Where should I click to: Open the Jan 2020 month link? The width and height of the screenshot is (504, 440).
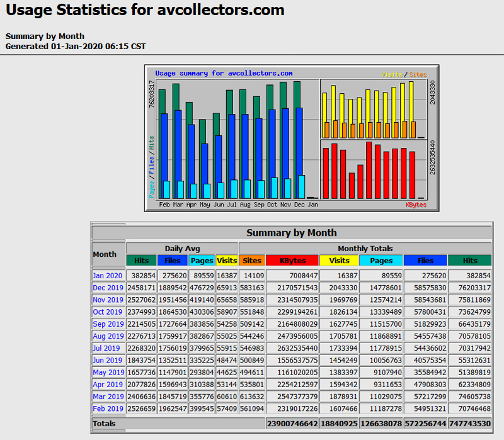tap(107, 276)
